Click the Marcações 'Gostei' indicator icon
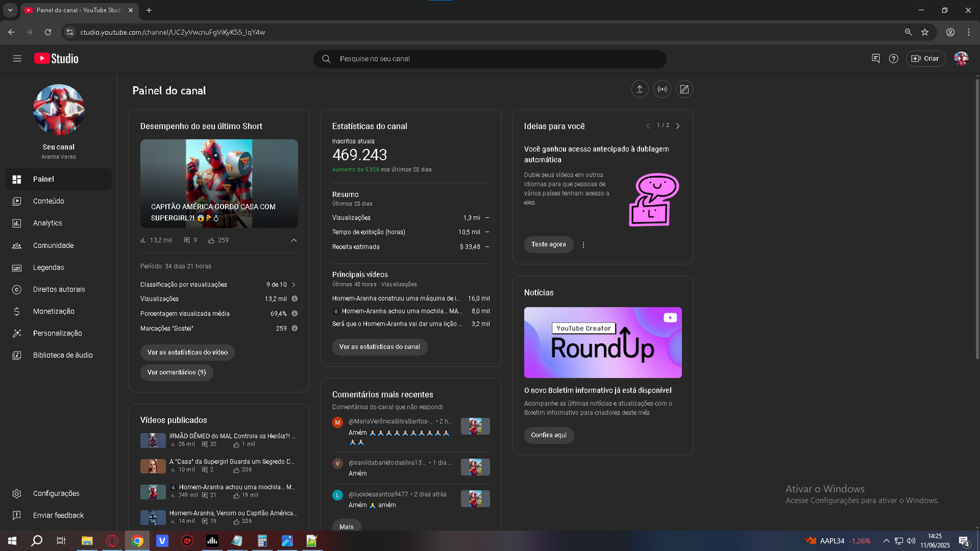980x551 pixels. (x=295, y=328)
